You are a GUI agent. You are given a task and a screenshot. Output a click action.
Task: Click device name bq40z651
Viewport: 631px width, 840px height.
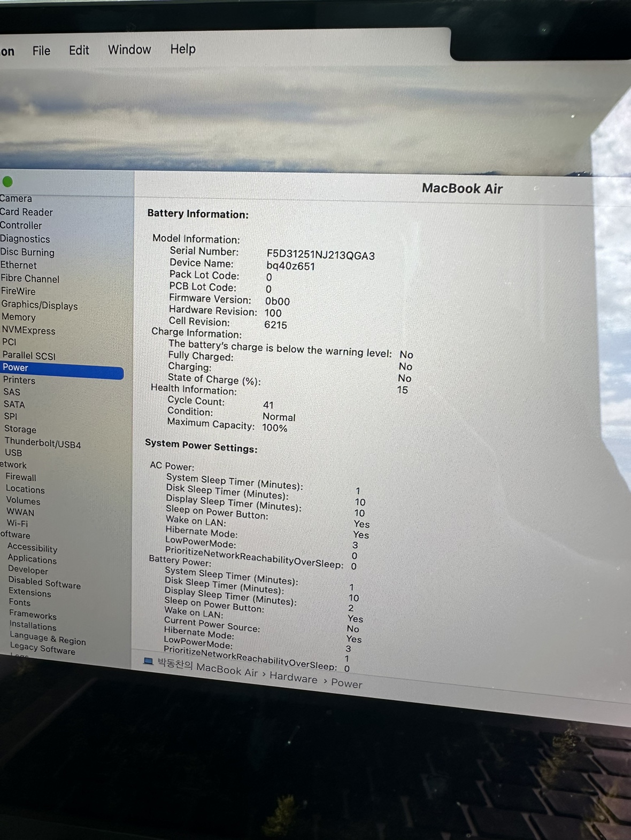click(290, 266)
